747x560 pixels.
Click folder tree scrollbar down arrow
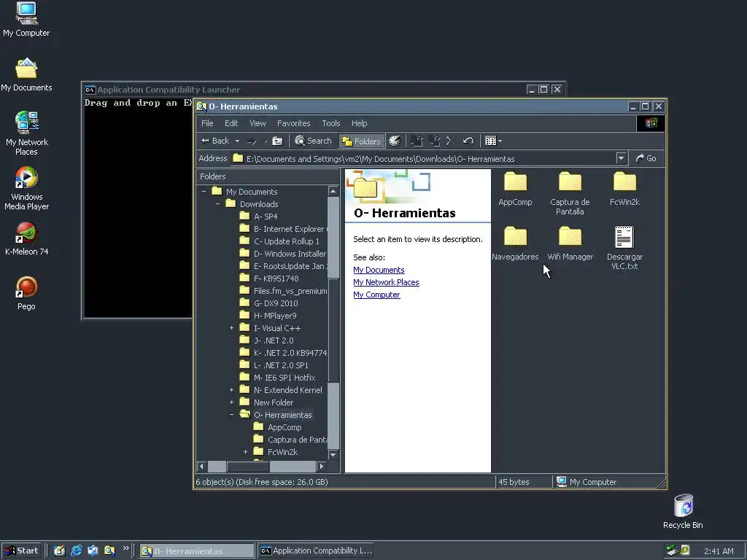(x=333, y=455)
